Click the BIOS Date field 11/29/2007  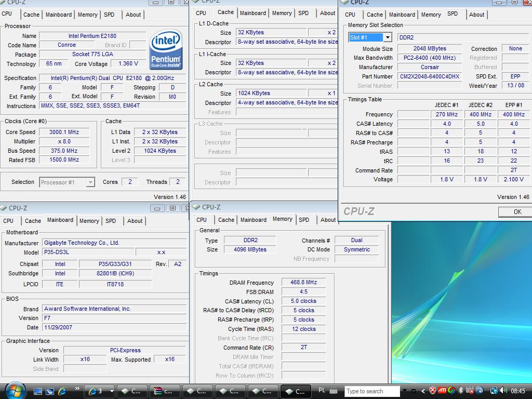[x=114, y=327]
